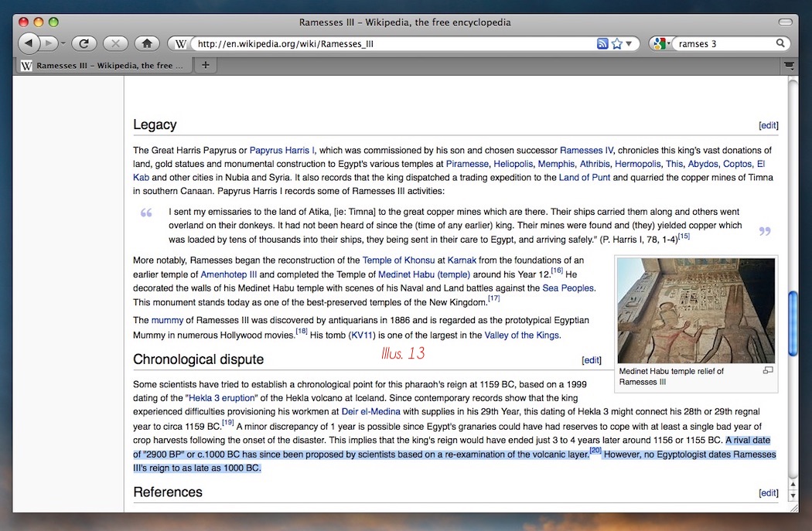Go to the Home page button
This screenshot has height=531, width=812.
147,43
